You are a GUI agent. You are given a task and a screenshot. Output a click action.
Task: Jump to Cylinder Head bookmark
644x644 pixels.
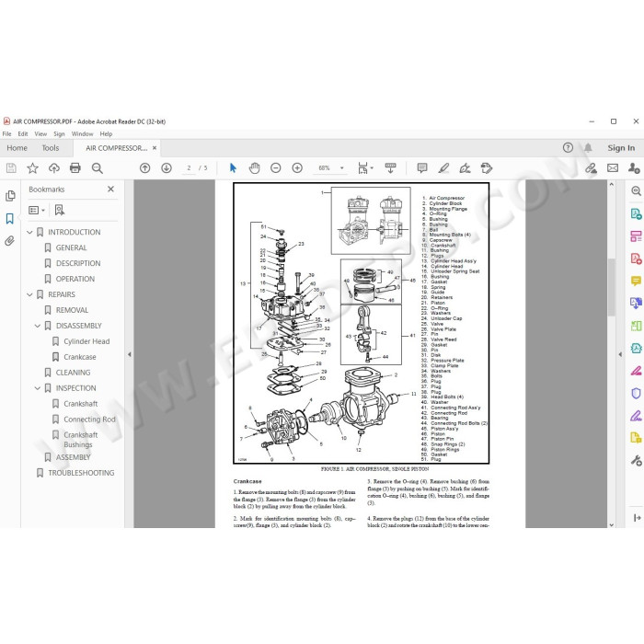(x=86, y=341)
